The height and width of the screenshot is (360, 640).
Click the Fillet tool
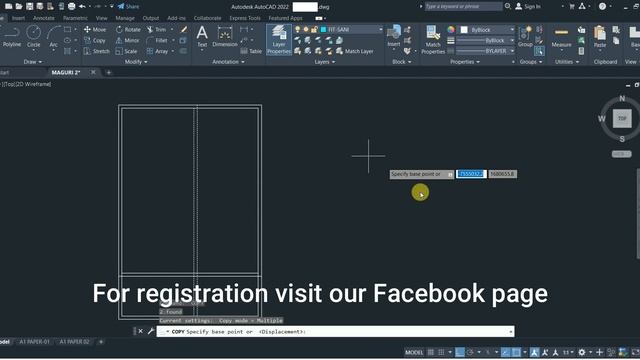point(157,40)
